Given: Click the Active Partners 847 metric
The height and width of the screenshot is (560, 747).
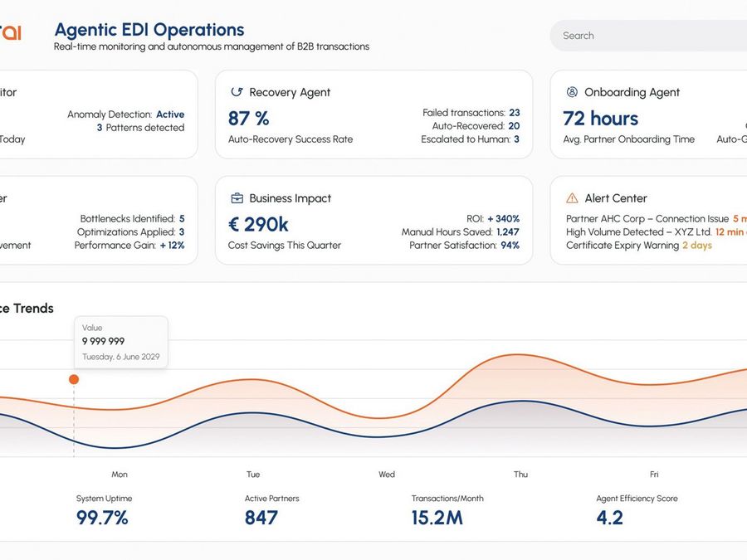Looking at the screenshot, I should 261,518.
